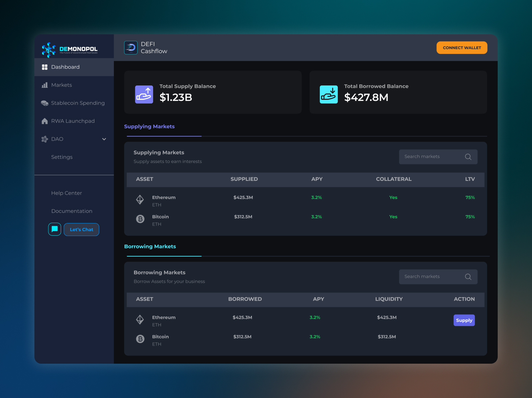Click the Demonopol logo icon
Viewport: 532px width, 398px height.
point(48,50)
